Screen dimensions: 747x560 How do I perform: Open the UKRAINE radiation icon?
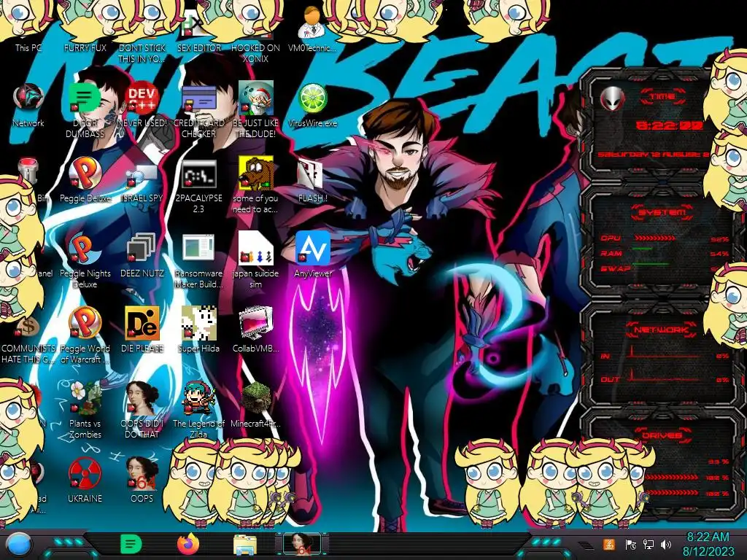(85, 480)
